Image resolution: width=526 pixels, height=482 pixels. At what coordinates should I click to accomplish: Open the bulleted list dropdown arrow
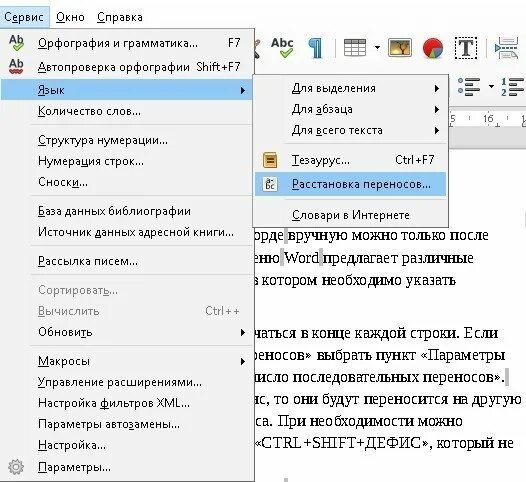(x=491, y=87)
